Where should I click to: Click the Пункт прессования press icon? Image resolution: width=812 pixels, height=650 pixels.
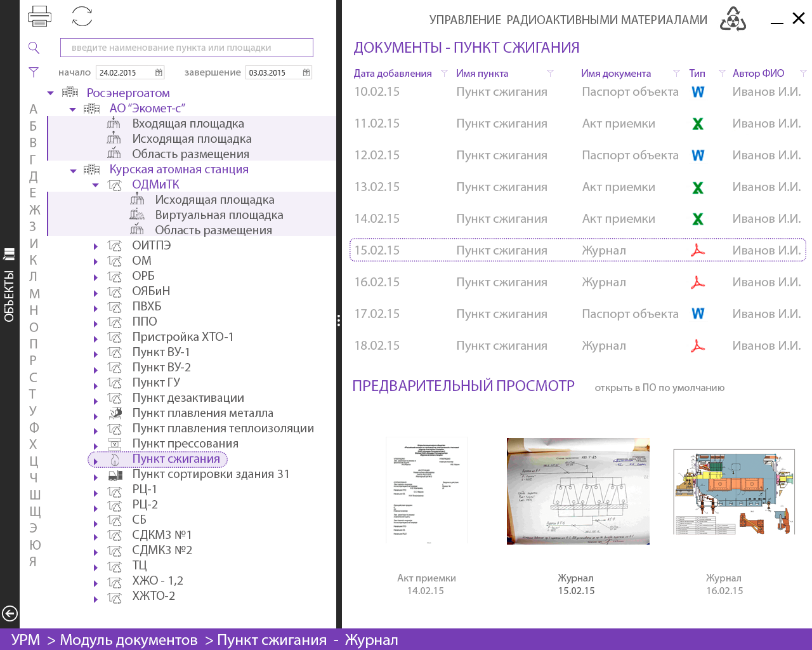point(115,444)
